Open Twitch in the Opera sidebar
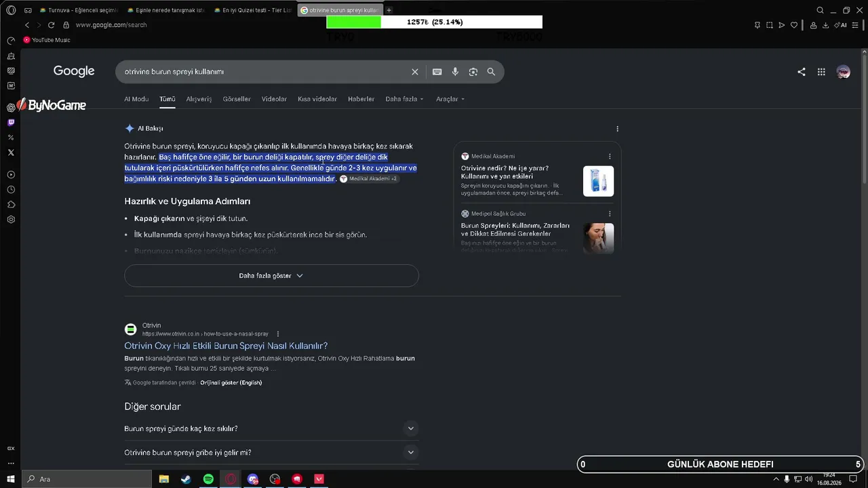868x488 pixels. tap(11, 123)
